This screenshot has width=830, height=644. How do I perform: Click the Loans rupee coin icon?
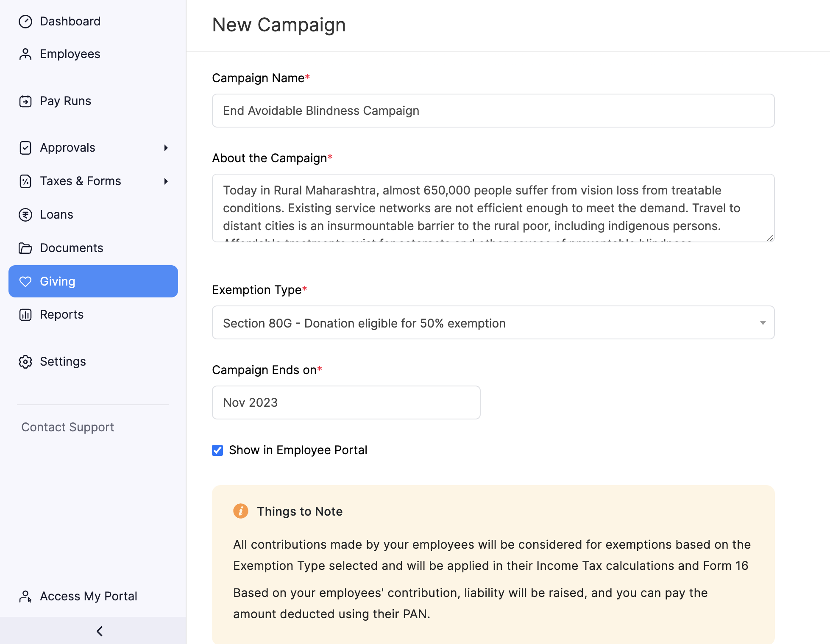25,215
